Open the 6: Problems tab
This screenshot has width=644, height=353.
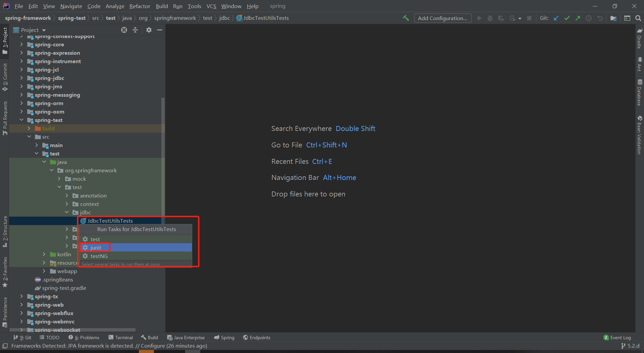(x=84, y=338)
